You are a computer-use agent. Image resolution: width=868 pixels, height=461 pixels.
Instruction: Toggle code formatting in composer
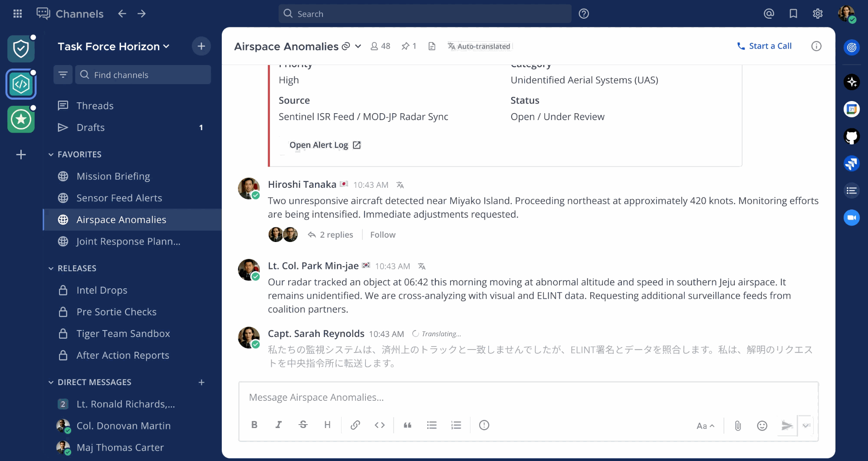click(x=380, y=425)
